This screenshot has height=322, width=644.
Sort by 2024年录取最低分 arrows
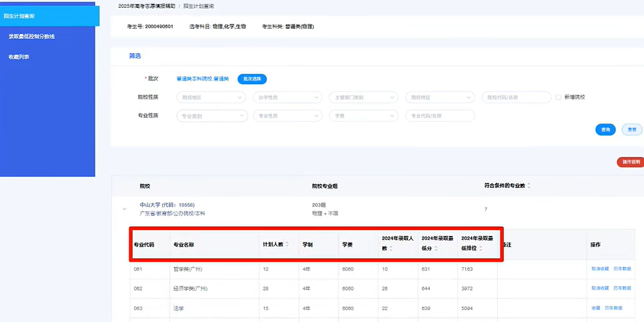pyautogui.click(x=436, y=248)
